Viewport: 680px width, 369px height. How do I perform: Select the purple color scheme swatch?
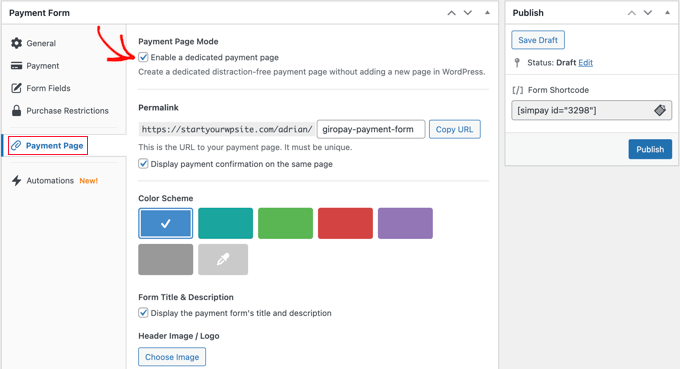tap(405, 223)
